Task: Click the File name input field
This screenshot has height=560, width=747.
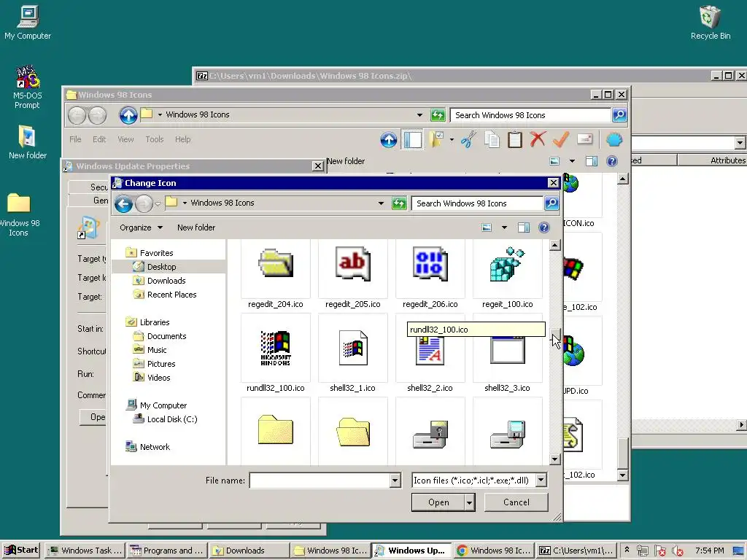Action: (320, 481)
